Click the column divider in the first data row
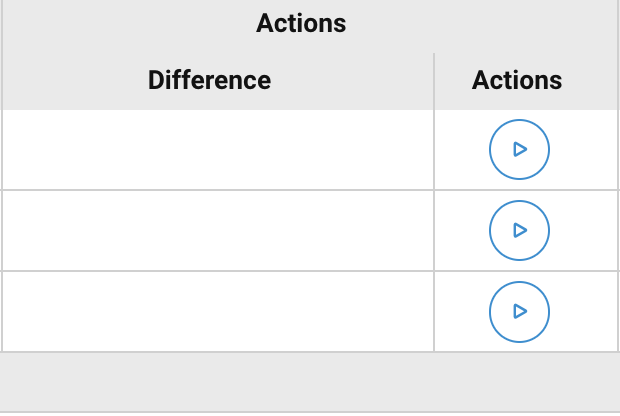Image resolution: width=620 pixels, height=416 pixels. [434, 149]
